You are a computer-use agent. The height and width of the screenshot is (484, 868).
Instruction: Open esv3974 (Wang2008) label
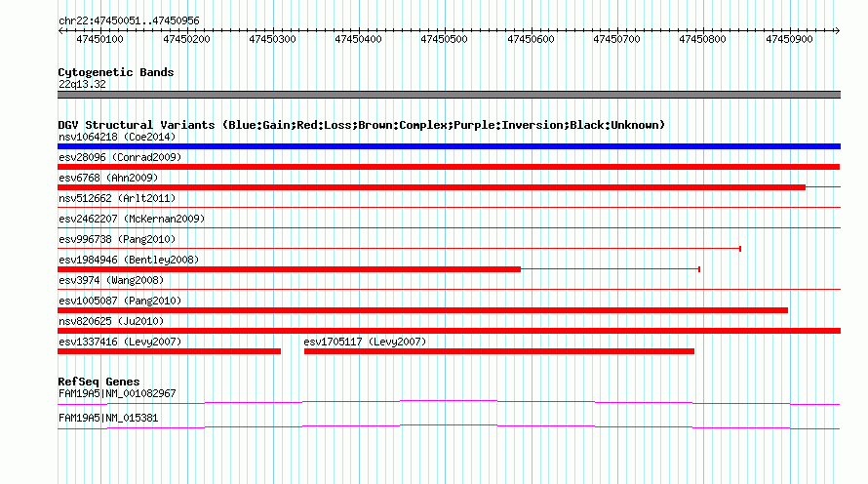[111, 280]
